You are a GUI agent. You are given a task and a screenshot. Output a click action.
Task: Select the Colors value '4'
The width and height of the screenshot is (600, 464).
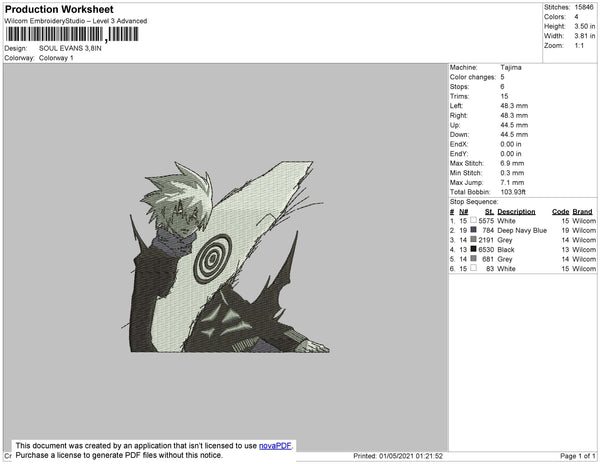[576, 17]
